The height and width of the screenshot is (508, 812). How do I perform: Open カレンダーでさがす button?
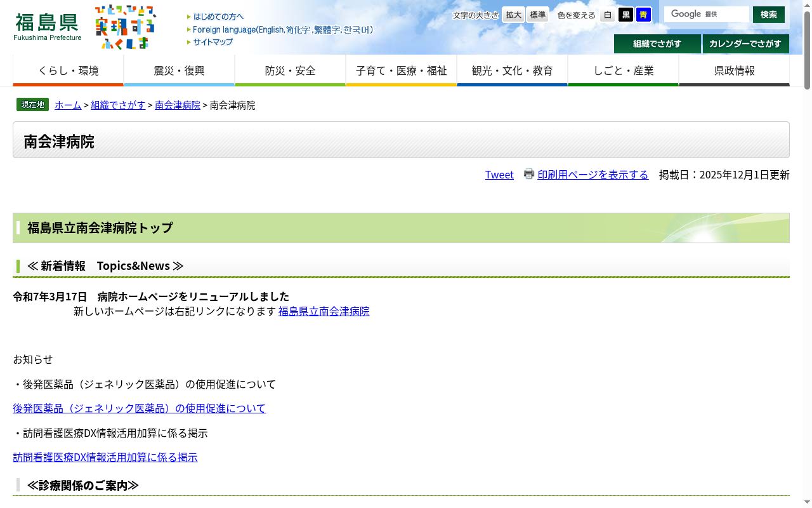745,44
